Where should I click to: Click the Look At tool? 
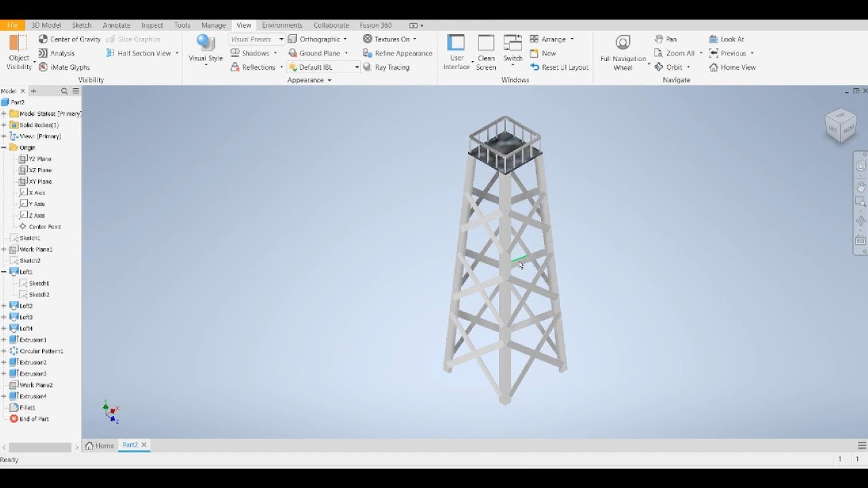[726, 39]
